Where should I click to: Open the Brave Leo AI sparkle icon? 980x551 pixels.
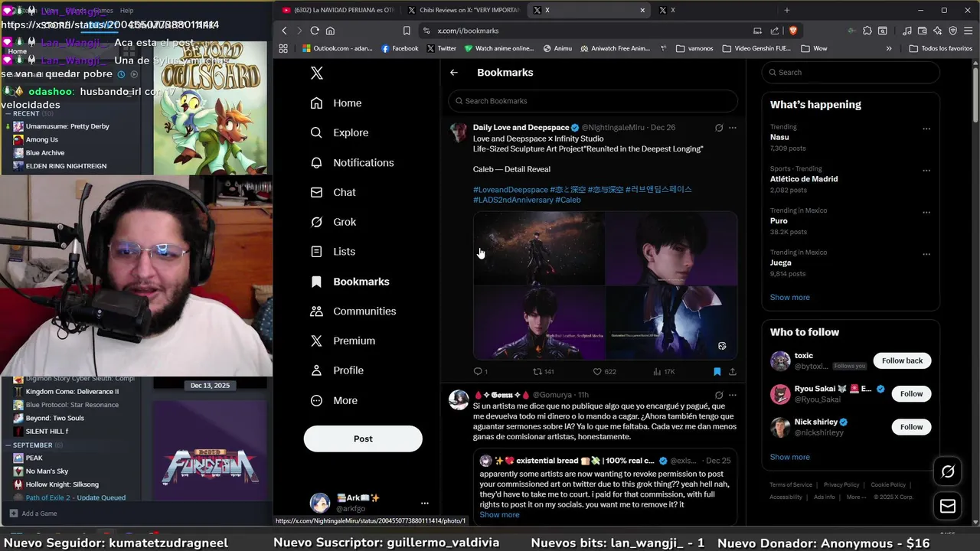938,31
